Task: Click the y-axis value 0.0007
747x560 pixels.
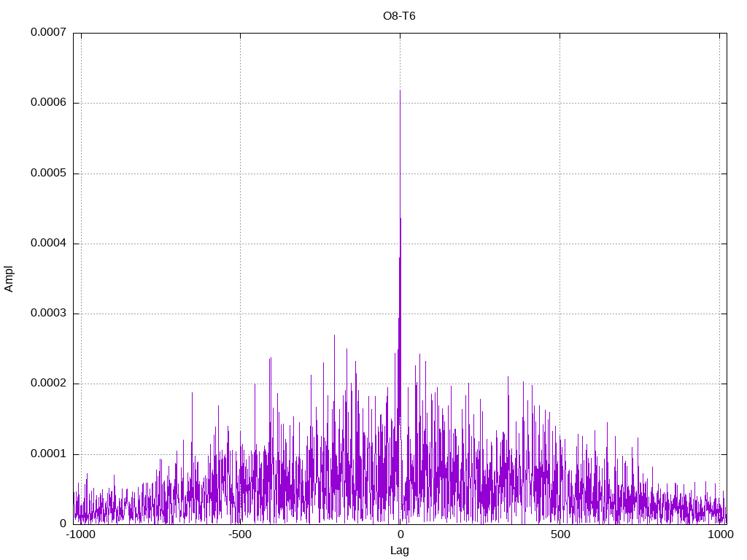Action: [49, 32]
